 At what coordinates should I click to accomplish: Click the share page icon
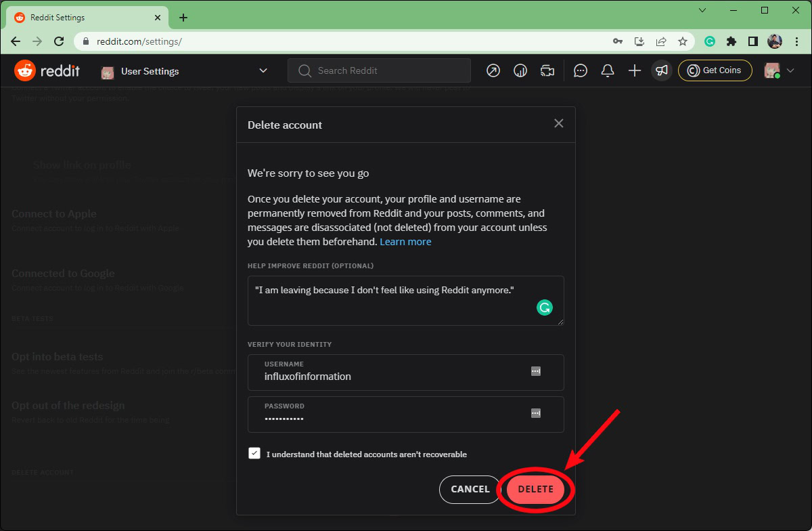click(x=661, y=41)
